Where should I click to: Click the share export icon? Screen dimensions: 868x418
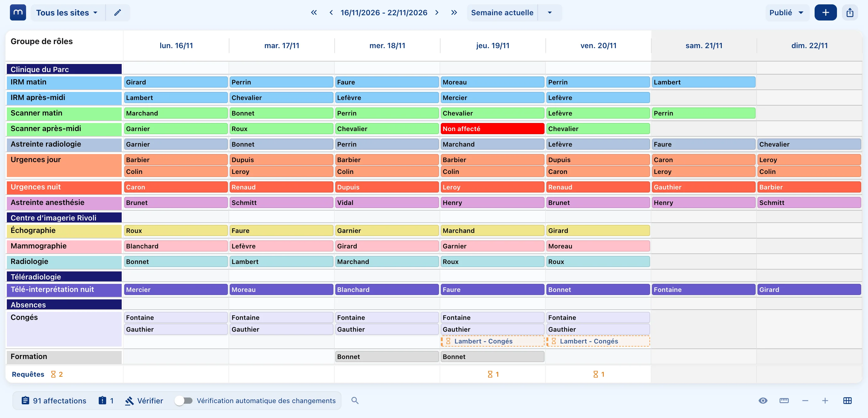tap(850, 13)
